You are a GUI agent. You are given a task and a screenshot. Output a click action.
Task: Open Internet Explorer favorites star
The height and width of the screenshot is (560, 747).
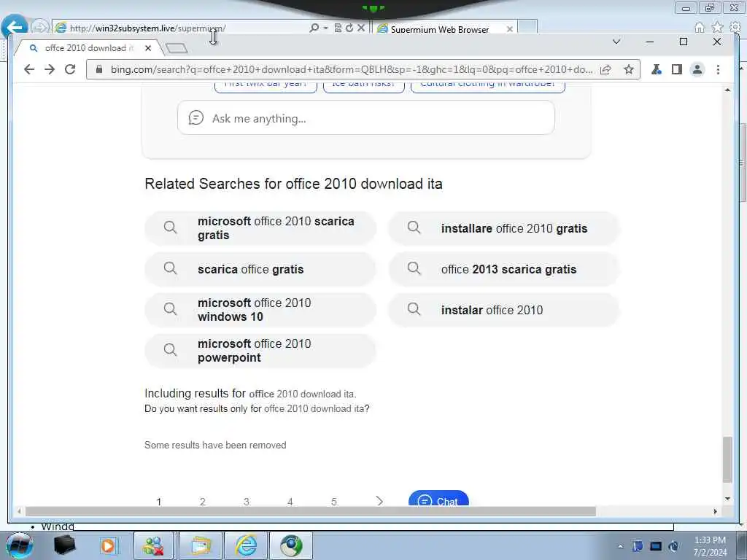(x=717, y=28)
